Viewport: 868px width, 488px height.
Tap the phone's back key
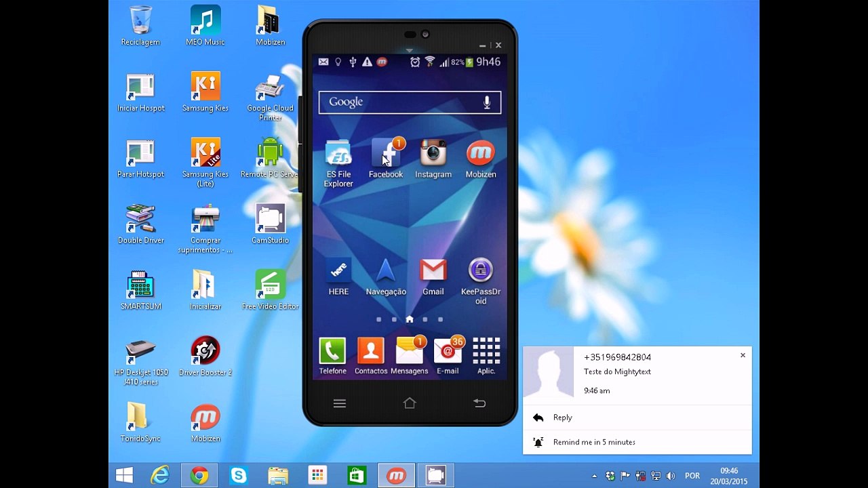pos(479,403)
